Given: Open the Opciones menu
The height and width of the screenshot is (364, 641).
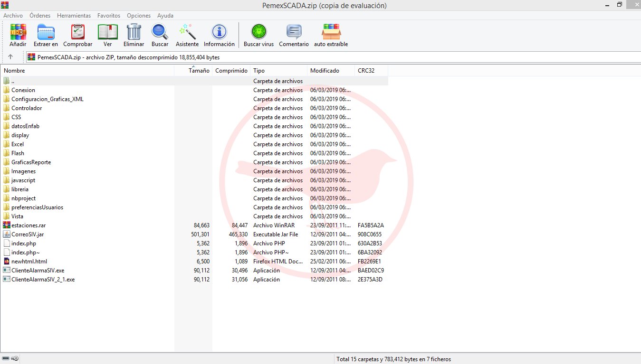Looking at the screenshot, I should [x=139, y=16].
